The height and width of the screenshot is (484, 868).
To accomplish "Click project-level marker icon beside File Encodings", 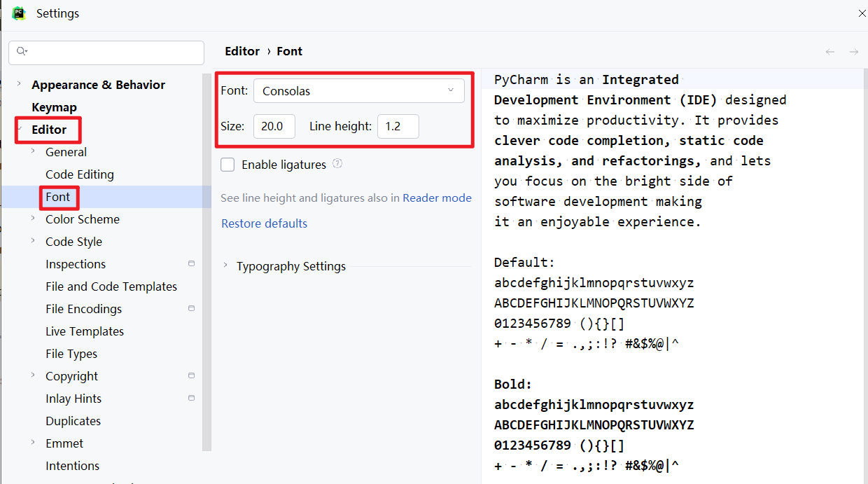I will tap(192, 308).
